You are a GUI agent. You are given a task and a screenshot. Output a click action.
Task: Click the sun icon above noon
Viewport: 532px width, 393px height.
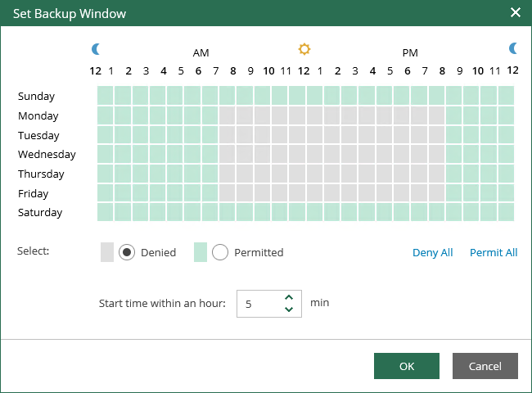[x=304, y=49]
